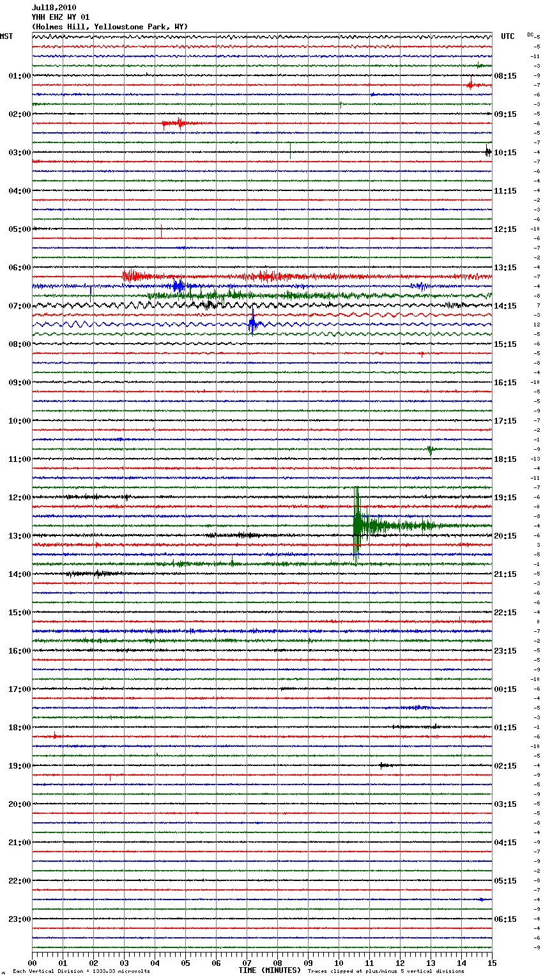
Task: Select the 12:00 MST hour label
Action: click(x=20, y=498)
